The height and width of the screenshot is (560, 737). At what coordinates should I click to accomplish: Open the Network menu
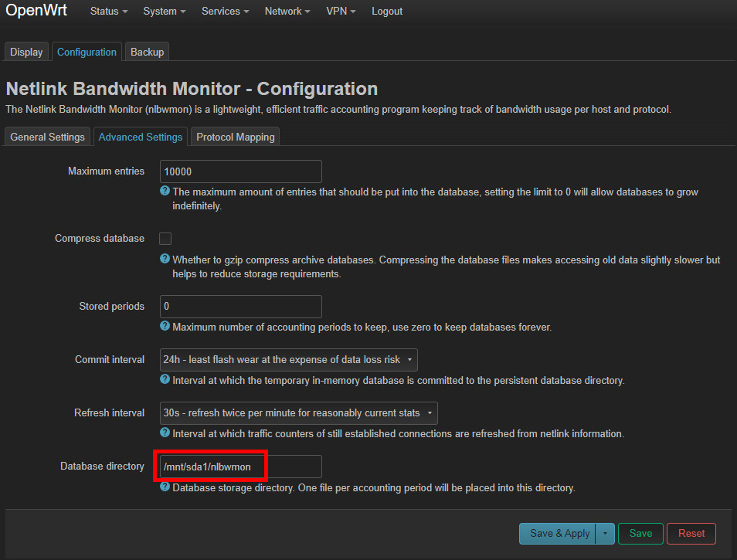(x=287, y=12)
